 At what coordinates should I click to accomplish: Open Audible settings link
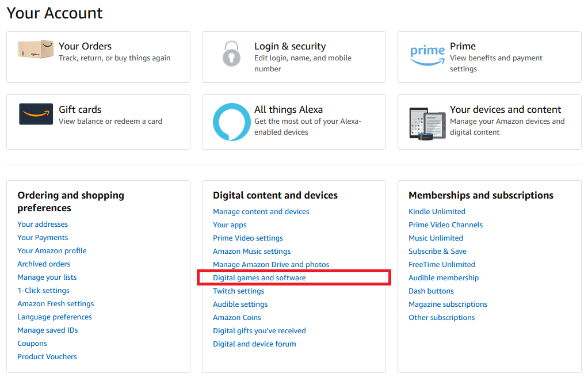[240, 304]
